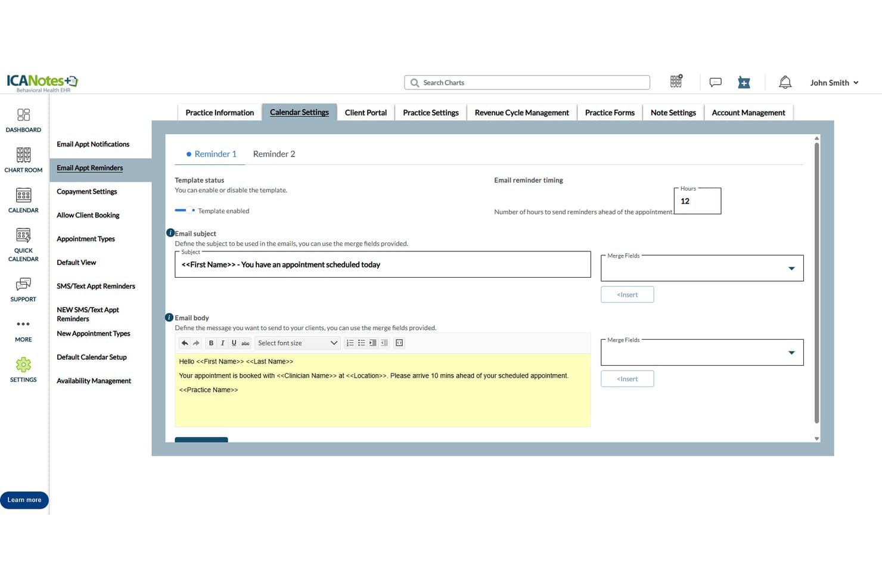Insert a numbered list in the email body
Viewport: 882px width, 588px height.
click(350, 343)
